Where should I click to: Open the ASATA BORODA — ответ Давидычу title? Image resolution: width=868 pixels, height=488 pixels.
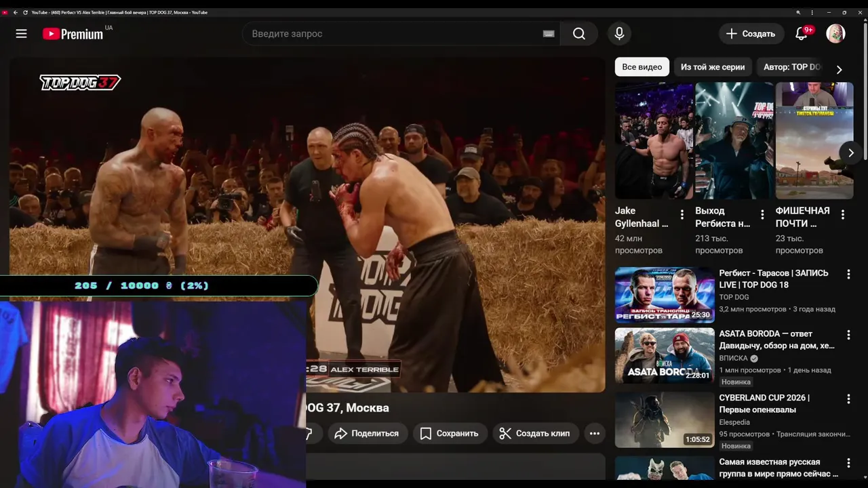777,340
